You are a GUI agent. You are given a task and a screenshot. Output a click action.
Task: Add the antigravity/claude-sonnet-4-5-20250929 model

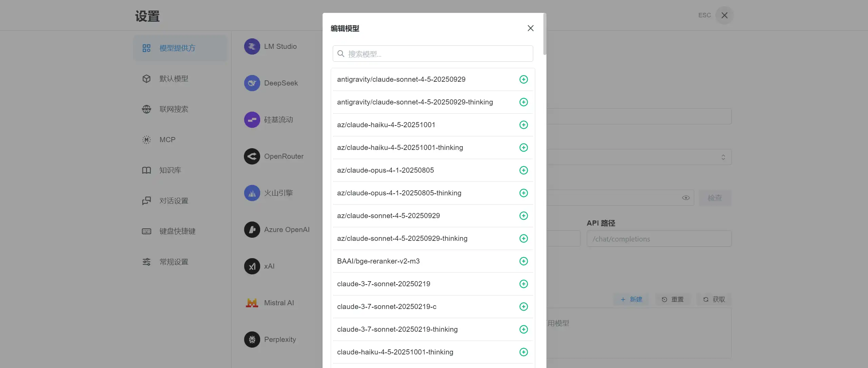523,79
